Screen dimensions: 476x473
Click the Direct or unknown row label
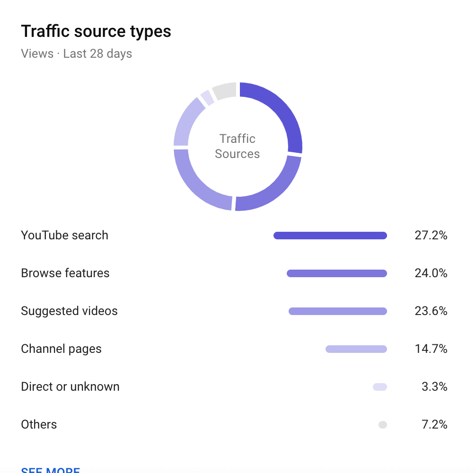click(x=70, y=386)
